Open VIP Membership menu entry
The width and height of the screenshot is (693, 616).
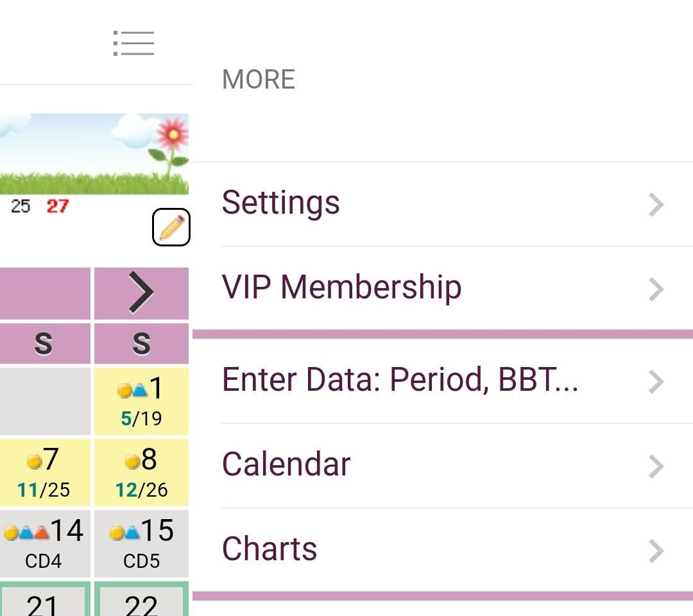tap(341, 287)
